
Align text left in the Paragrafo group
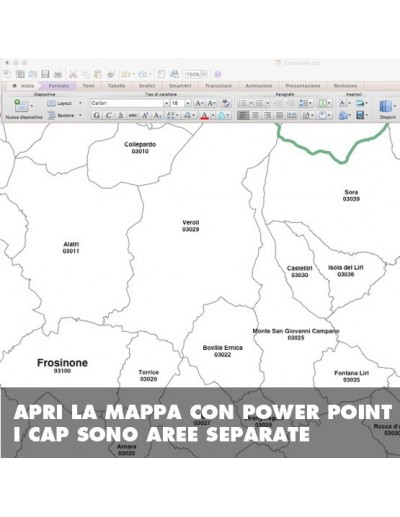[x=243, y=115]
